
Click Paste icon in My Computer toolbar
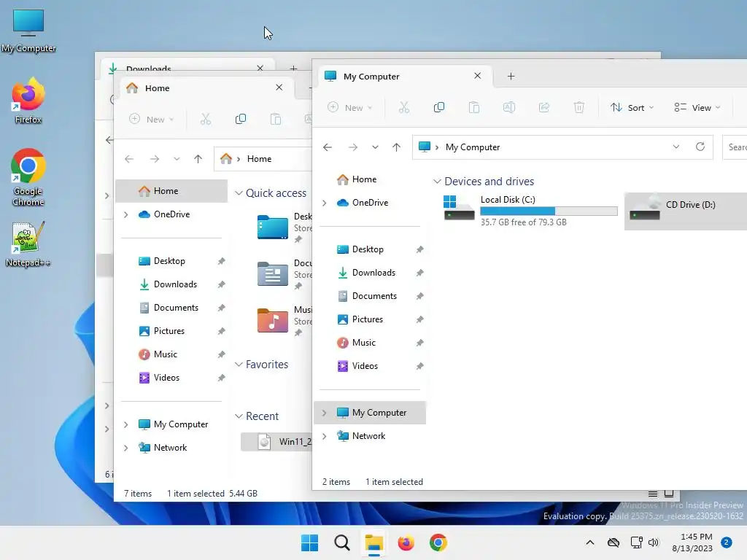pos(474,108)
